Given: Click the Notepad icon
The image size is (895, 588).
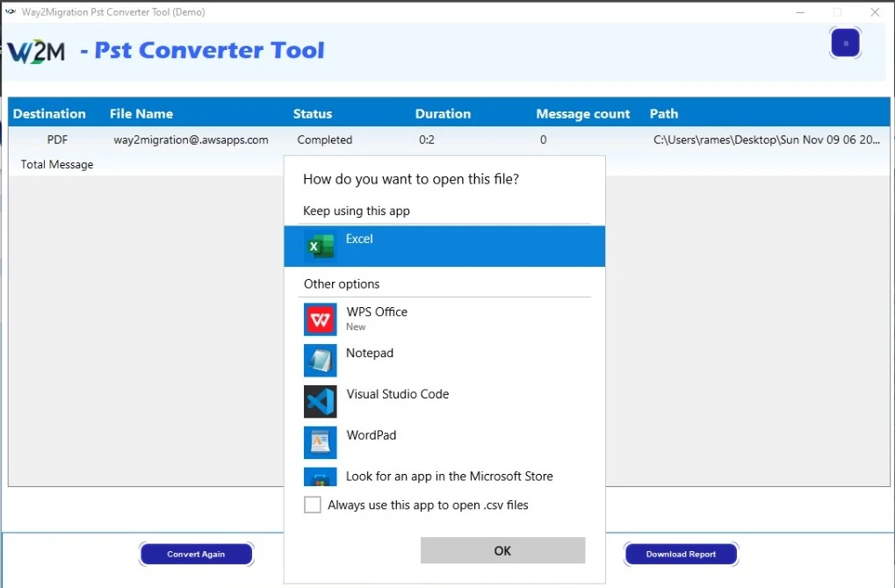Looking at the screenshot, I should tap(321, 361).
